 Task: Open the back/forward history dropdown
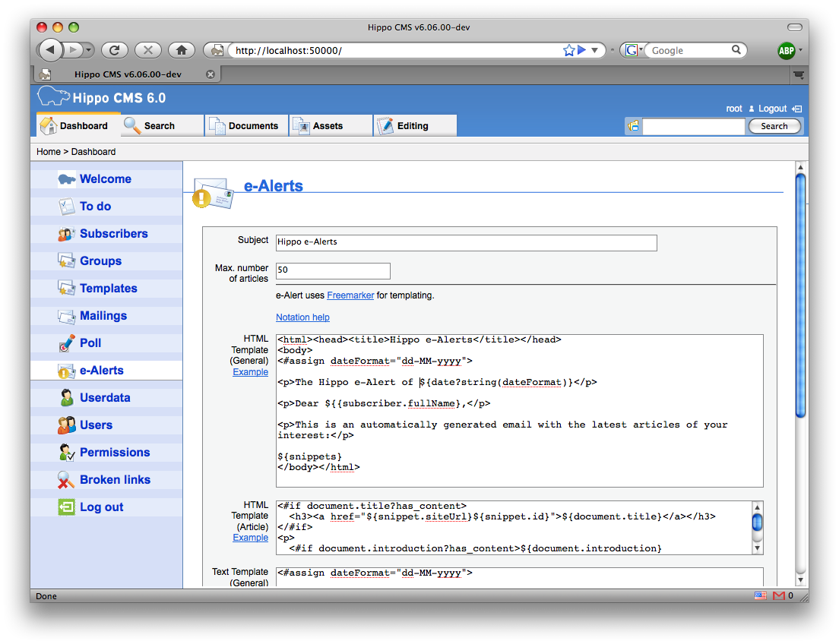[x=89, y=50]
